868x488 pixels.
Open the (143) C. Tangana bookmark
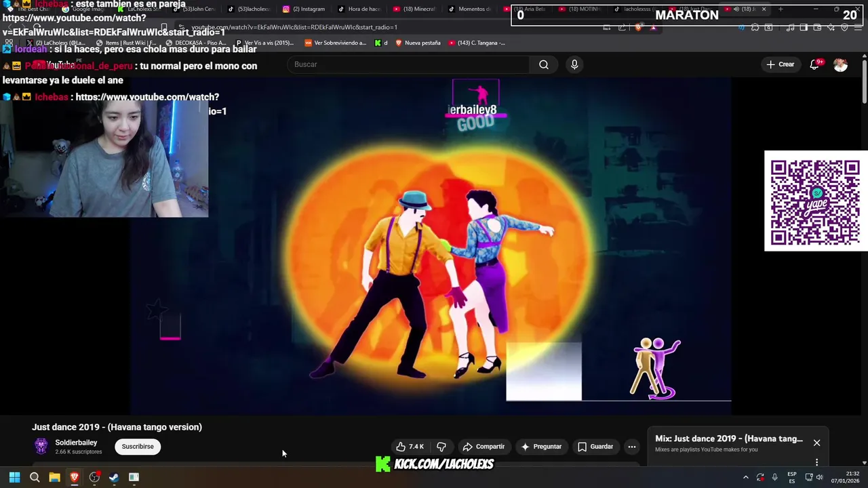(x=477, y=43)
